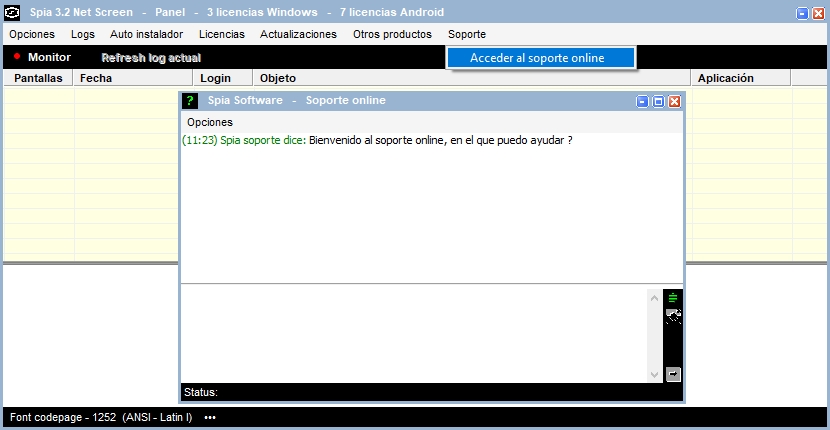This screenshot has width=830, height=430.
Task: Open Opciones menu in the support chat window
Action: click(210, 122)
